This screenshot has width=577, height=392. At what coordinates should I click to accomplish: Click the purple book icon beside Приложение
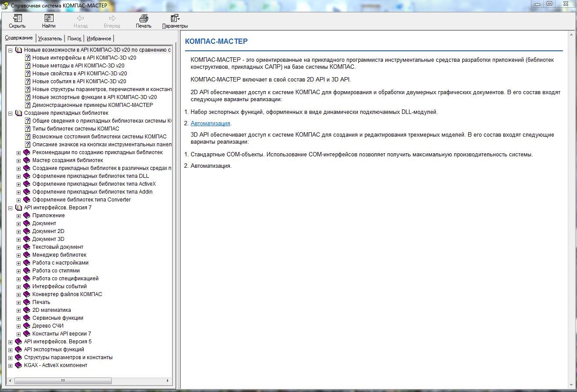click(27, 215)
